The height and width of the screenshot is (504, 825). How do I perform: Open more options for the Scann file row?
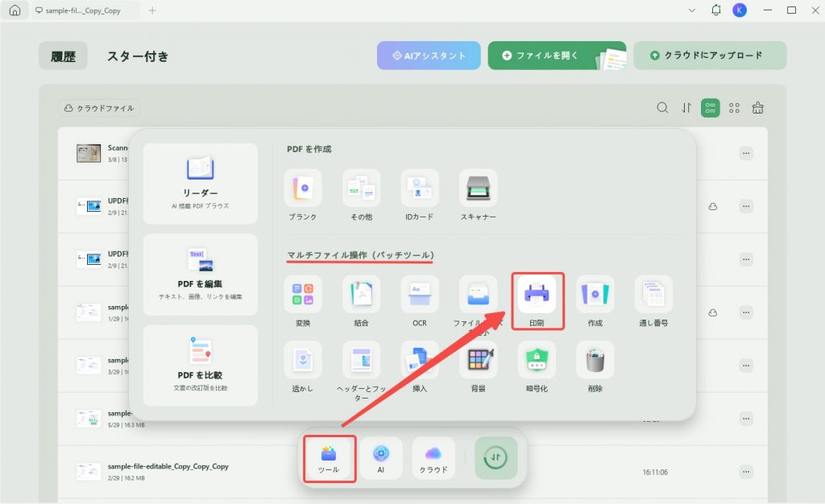746,154
